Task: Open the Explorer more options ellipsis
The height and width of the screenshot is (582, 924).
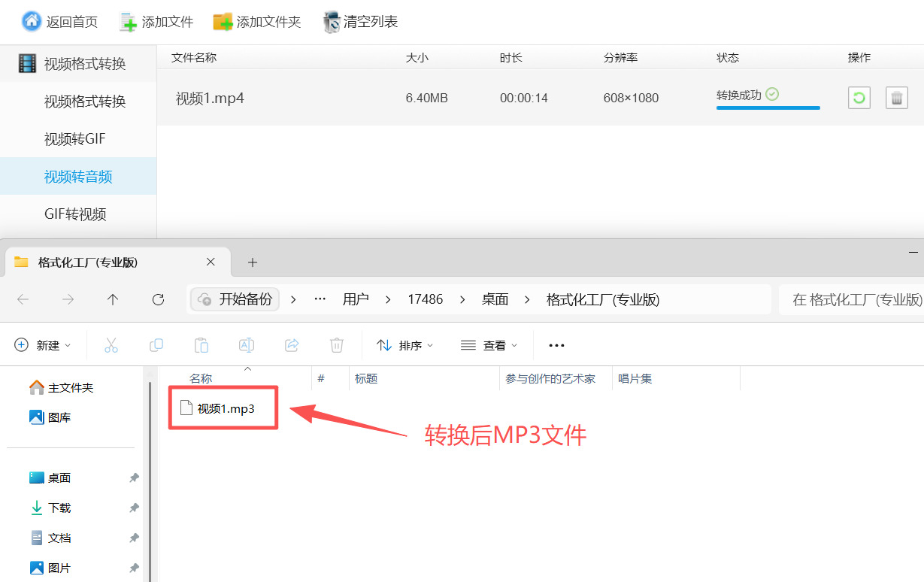Action: pos(556,345)
